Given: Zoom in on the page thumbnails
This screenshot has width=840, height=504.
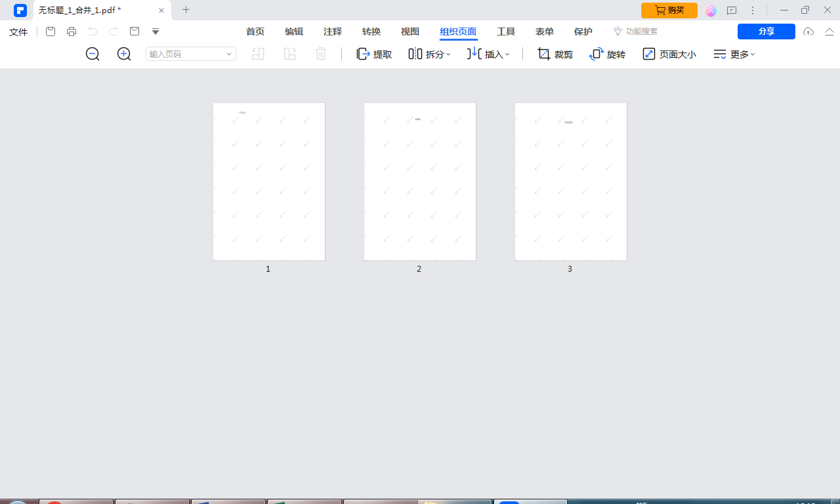Looking at the screenshot, I should click(124, 54).
